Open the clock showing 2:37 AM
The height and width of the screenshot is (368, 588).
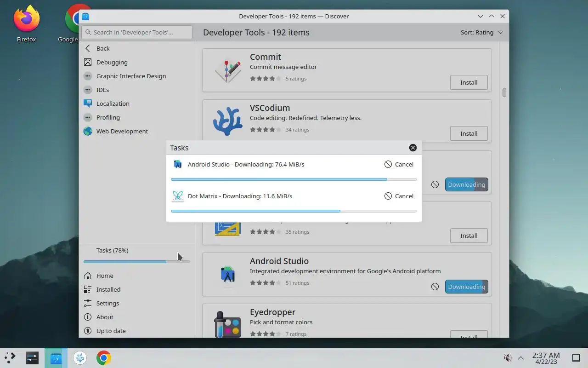pos(546,358)
